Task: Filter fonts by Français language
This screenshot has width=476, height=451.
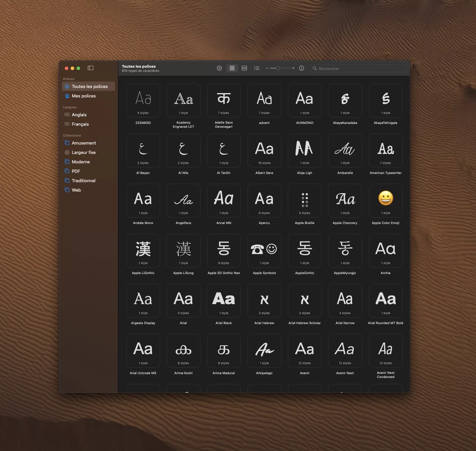Action: click(88, 124)
